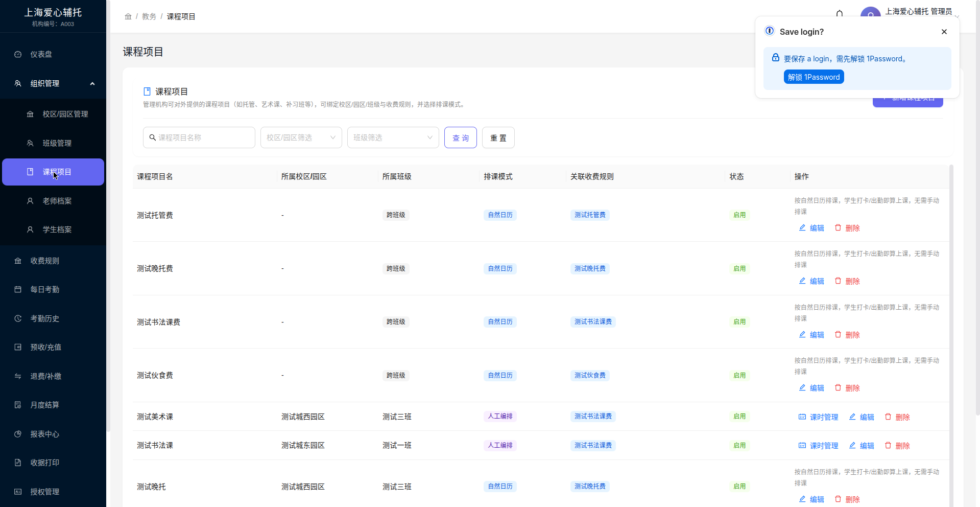Open 课时管理 for 测试书法课
This screenshot has height=507, width=980.
(x=819, y=446)
